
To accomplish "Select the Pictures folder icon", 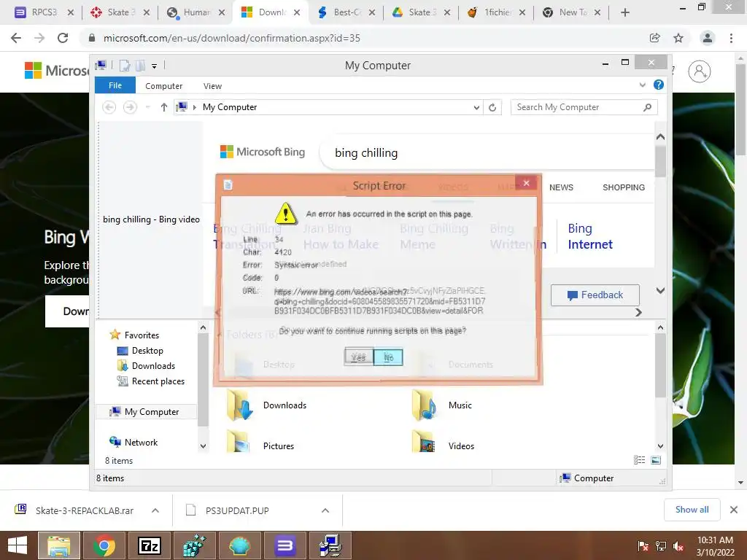I will click(239, 441).
